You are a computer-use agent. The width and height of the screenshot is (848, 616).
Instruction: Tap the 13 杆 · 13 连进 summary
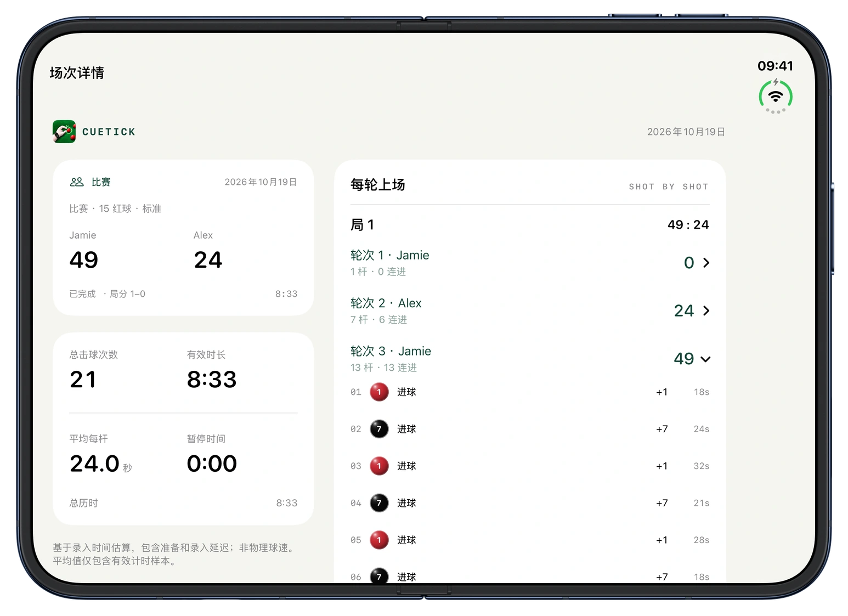(383, 368)
